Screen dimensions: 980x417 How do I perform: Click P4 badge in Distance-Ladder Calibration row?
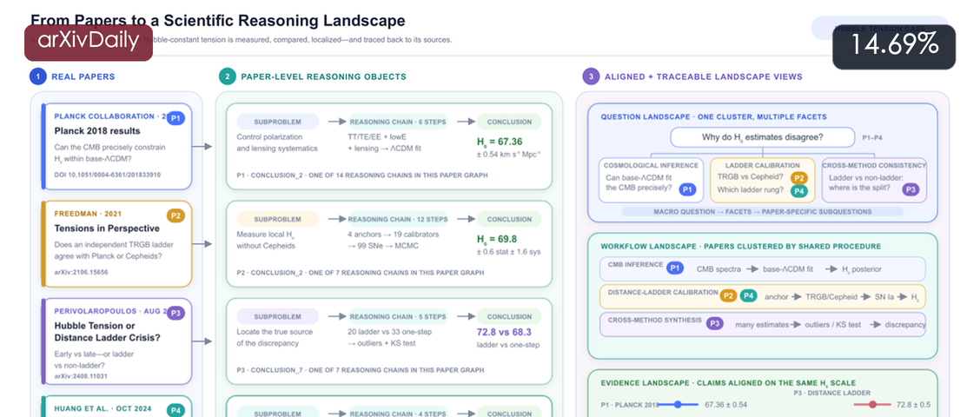coord(748,295)
